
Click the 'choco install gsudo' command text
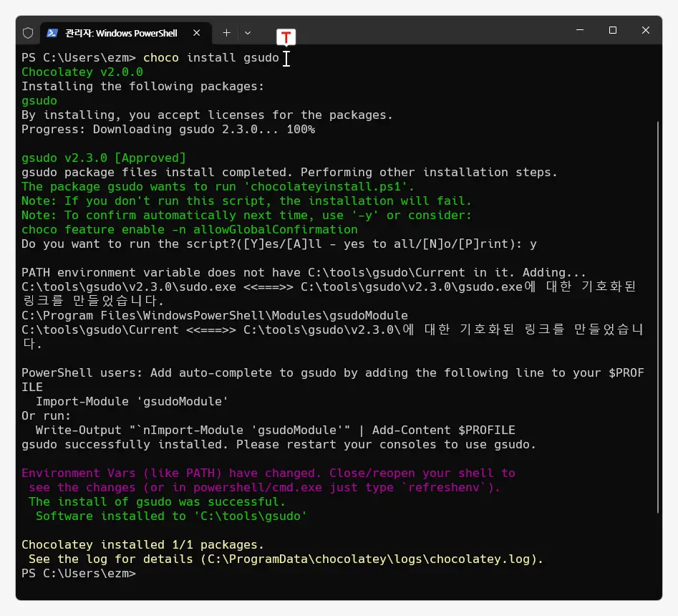click(x=211, y=57)
